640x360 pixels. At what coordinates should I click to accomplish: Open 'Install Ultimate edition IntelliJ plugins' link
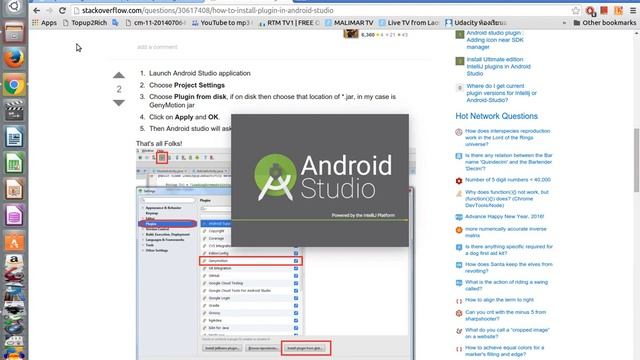[498, 67]
